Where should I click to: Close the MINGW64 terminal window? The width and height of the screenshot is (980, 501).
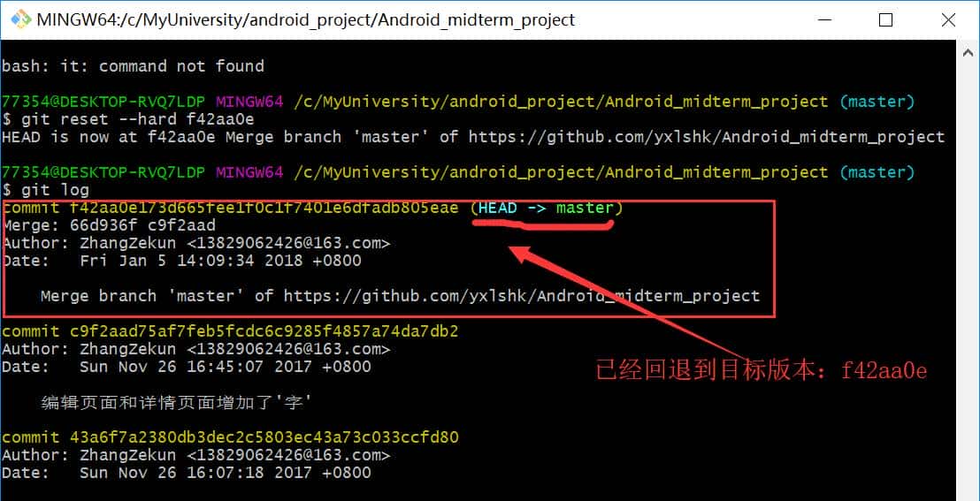[947, 19]
